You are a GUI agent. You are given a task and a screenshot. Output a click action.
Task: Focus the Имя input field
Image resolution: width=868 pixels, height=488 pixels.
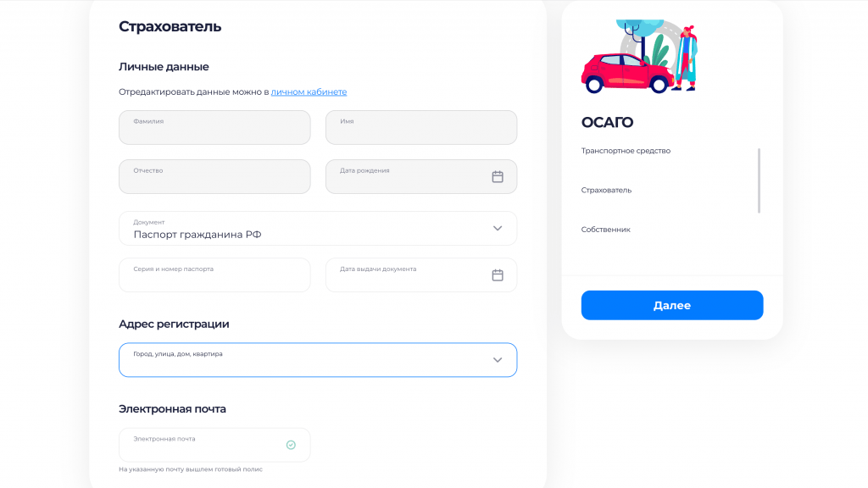420,128
